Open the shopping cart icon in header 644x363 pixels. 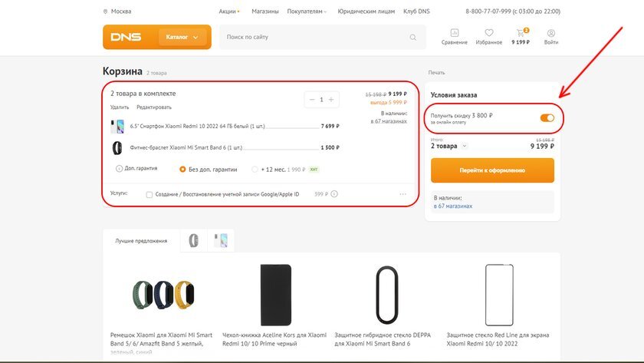click(x=521, y=32)
